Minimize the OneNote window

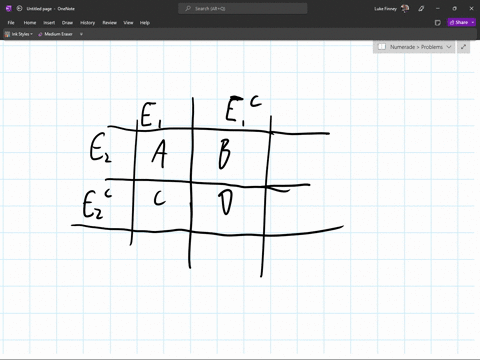[438, 9]
